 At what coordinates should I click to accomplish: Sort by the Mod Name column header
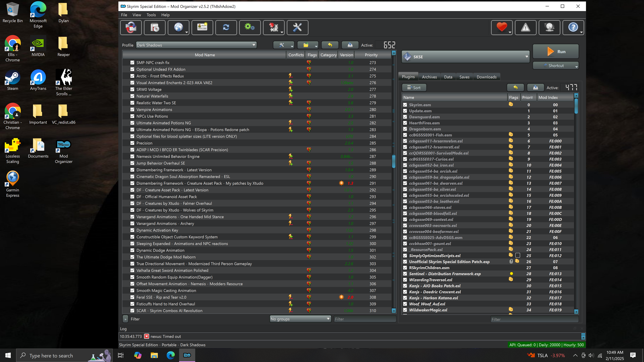click(204, 55)
